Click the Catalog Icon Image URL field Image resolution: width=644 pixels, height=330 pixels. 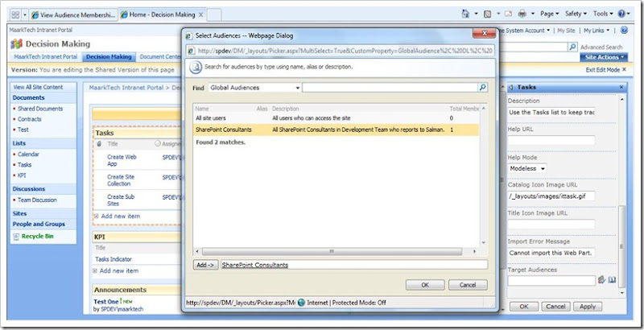551,196
